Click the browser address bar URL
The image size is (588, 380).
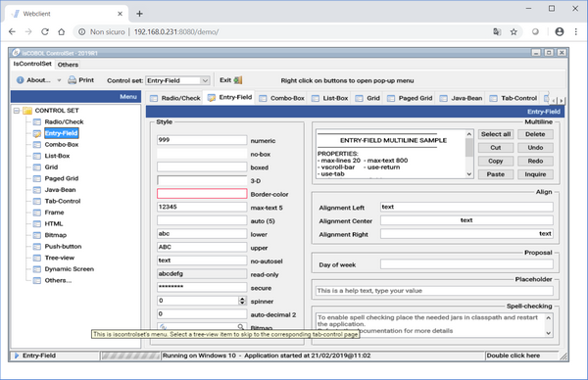point(176,32)
